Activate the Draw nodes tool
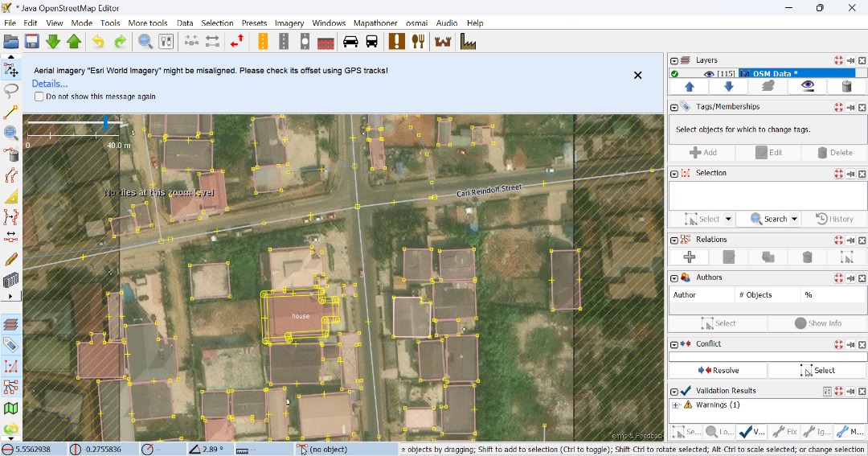 pos(10,111)
